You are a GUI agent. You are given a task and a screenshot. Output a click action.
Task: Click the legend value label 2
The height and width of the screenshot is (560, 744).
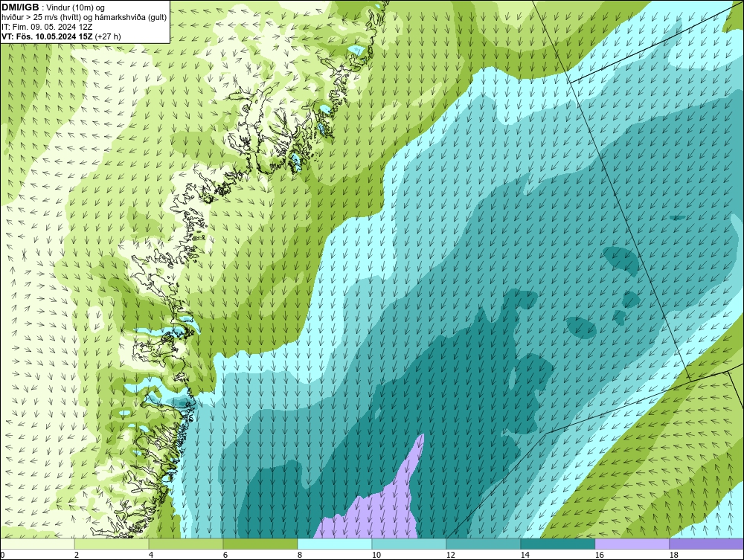tap(77, 555)
